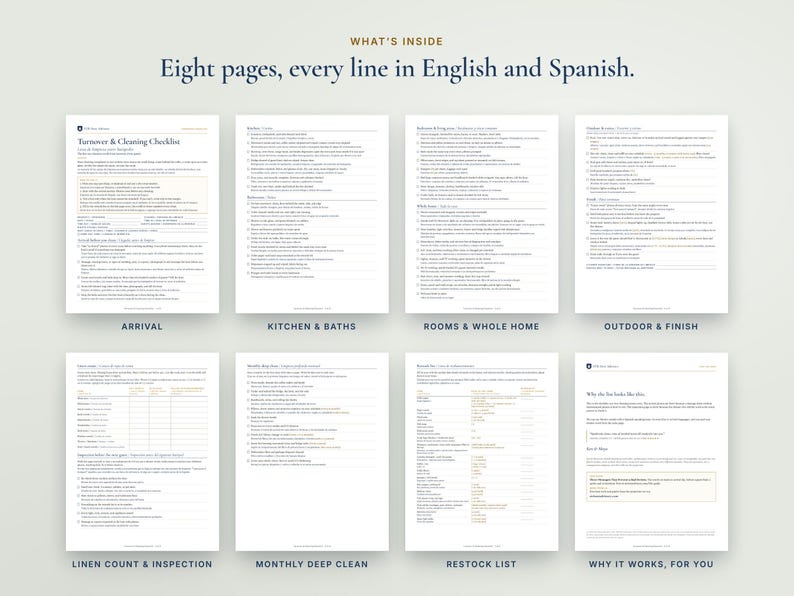Open the Arrival page thumbnail
This screenshot has height=596, width=794.
(142, 214)
